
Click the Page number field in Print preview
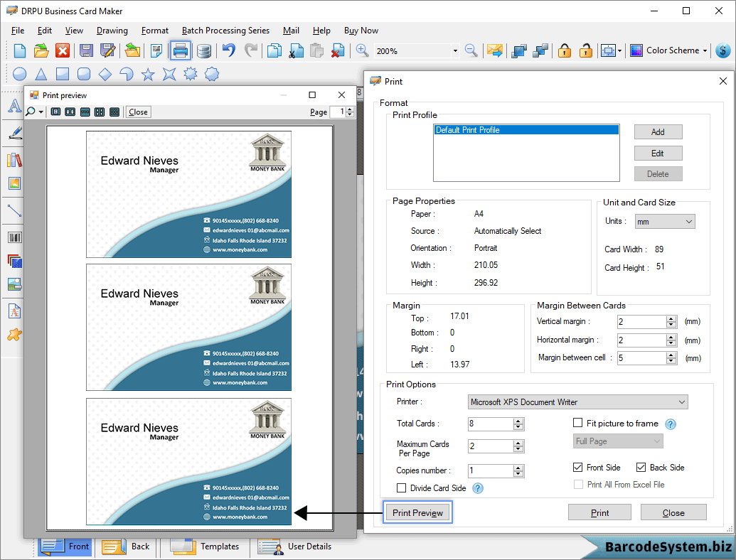(338, 112)
